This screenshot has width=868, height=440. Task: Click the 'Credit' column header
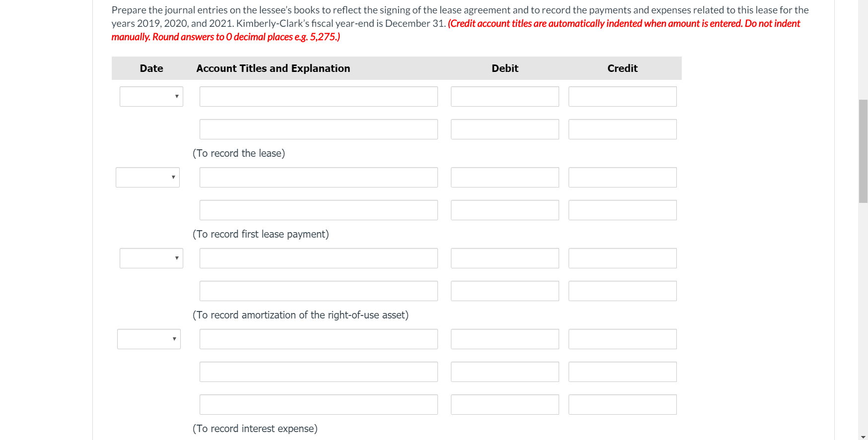pos(623,68)
